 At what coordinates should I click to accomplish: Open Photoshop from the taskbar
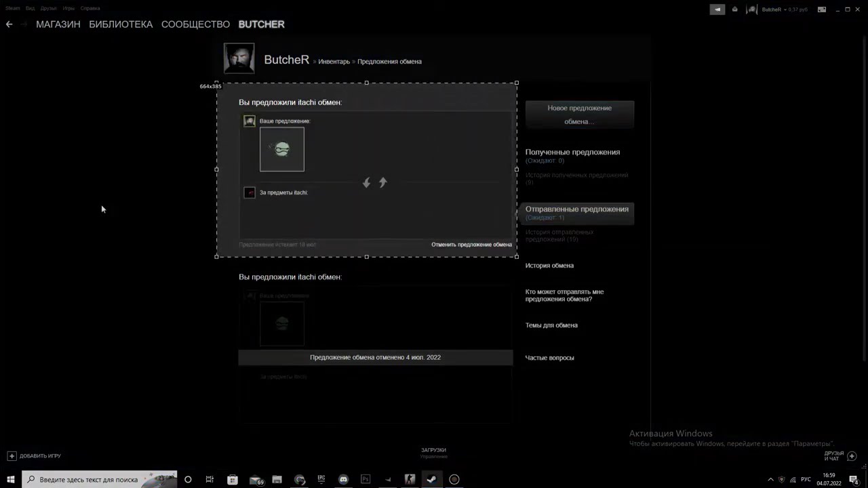[x=366, y=479]
